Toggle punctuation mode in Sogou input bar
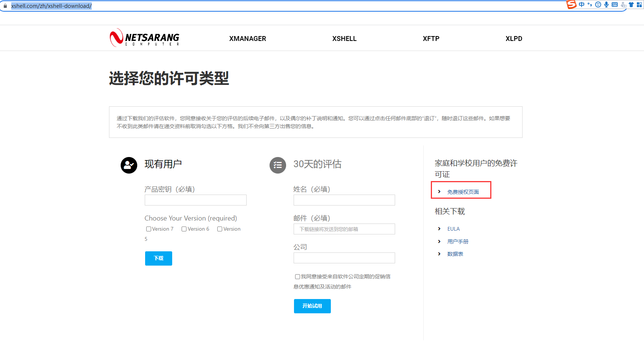The height and width of the screenshot is (352, 644). click(589, 5)
